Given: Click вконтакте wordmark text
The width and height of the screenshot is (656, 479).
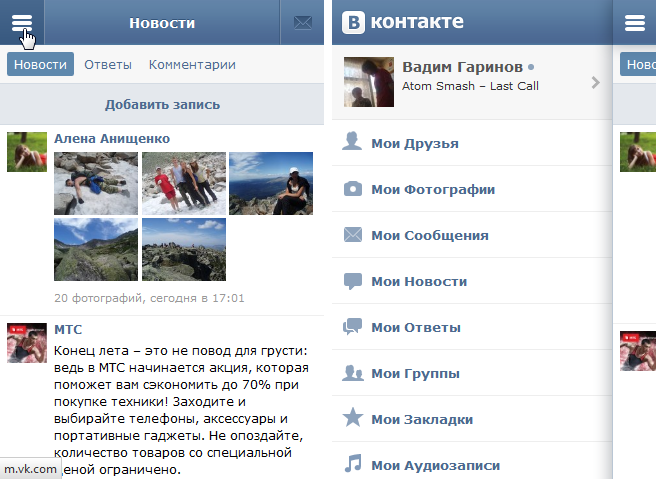Looking at the screenshot, I should click(417, 21).
